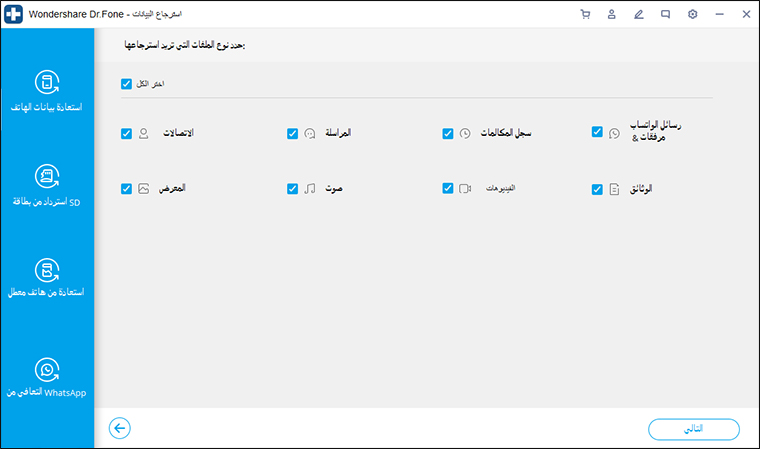Screen dimensions: 760x449
Task: Select the استعادة من هاتف معطل sidebar tab
Action: click(47, 278)
